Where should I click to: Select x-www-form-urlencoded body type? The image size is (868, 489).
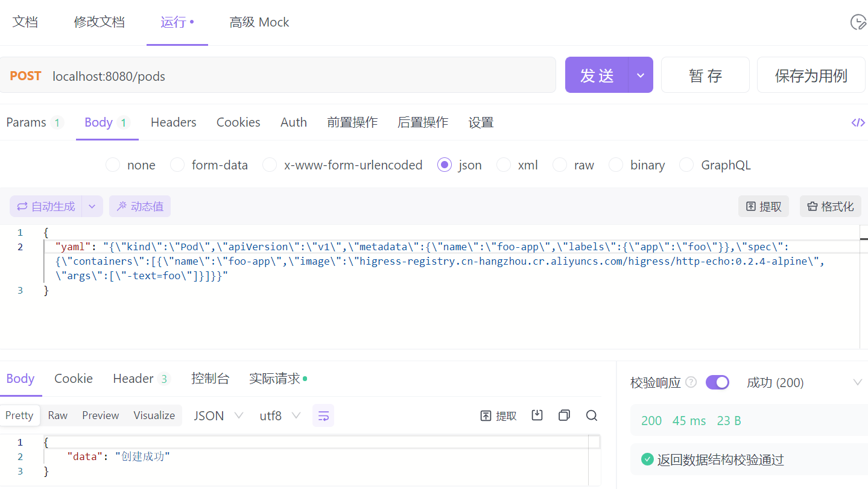click(x=270, y=165)
